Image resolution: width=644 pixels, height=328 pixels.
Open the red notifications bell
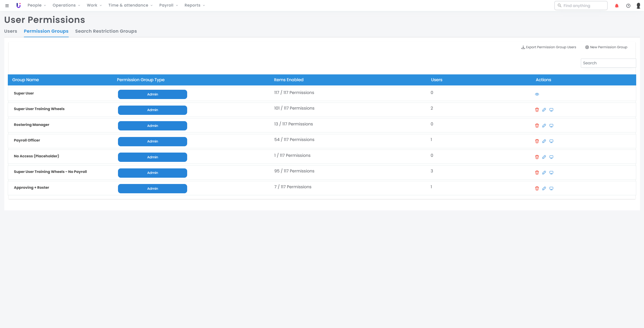click(x=617, y=6)
